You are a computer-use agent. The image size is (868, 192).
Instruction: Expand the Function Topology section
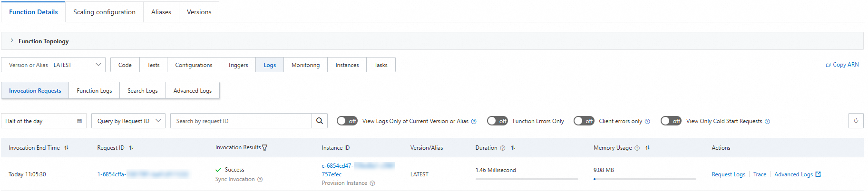pyautogui.click(x=12, y=41)
